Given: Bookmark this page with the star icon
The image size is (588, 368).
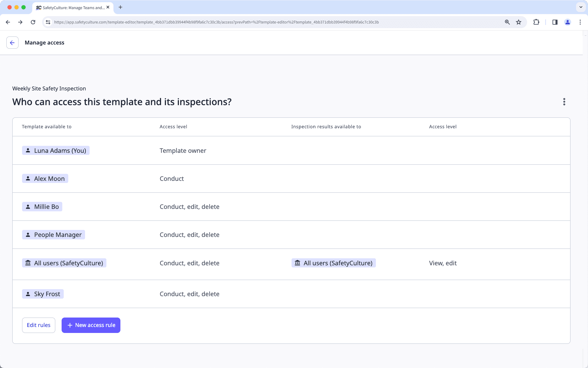Looking at the screenshot, I should 519,22.
